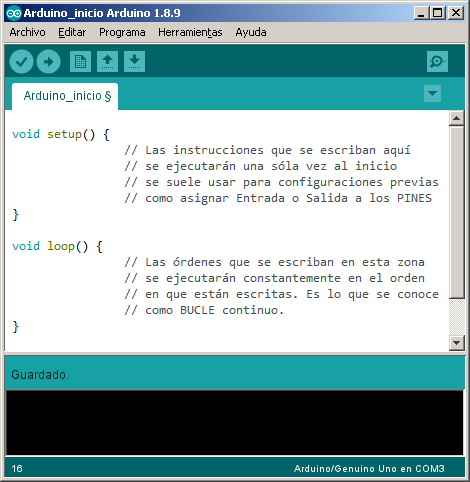Open the Serial Monitor magnifier icon
Image resolution: width=470 pixels, height=482 pixels.
437,61
